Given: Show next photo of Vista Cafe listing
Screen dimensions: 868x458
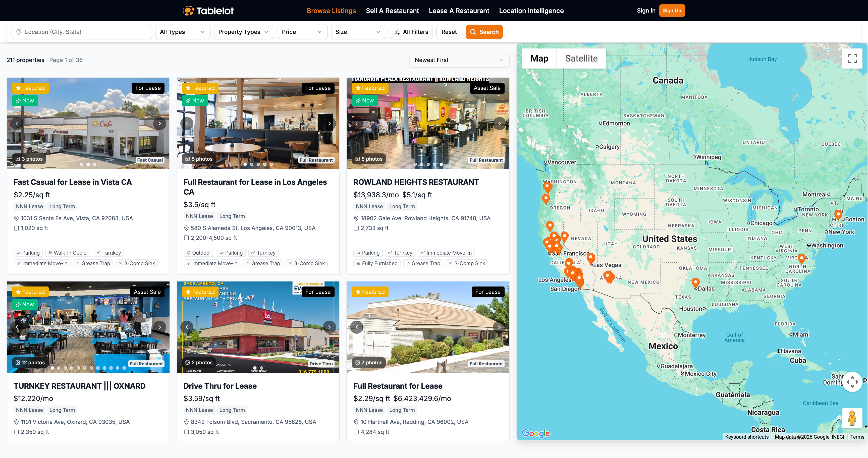Looking at the screenshot, I should (x=159, y=124).
